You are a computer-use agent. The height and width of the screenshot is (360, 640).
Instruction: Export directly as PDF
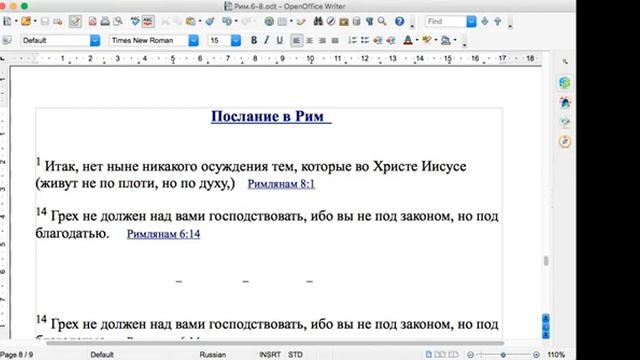(x=93, y=21)
